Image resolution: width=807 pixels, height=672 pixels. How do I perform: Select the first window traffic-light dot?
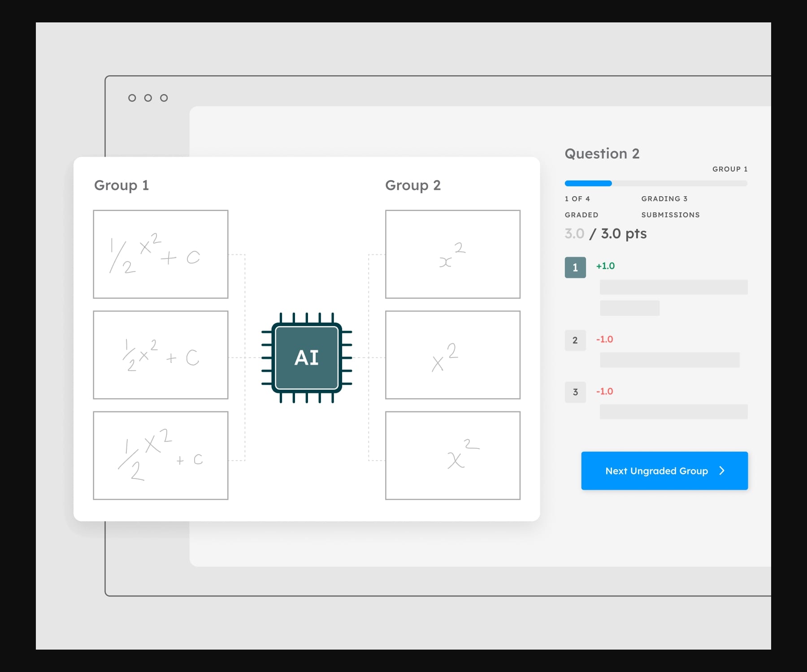tap(132, 97)
